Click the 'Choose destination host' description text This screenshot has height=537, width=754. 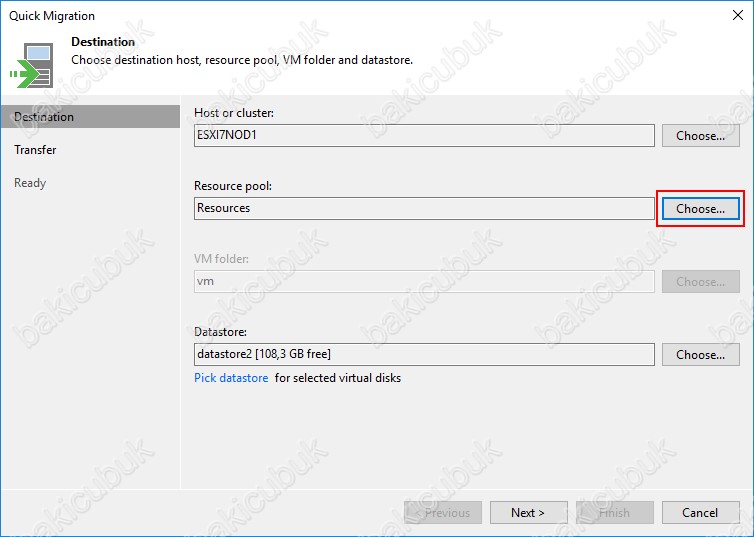(x=242, y=60)
